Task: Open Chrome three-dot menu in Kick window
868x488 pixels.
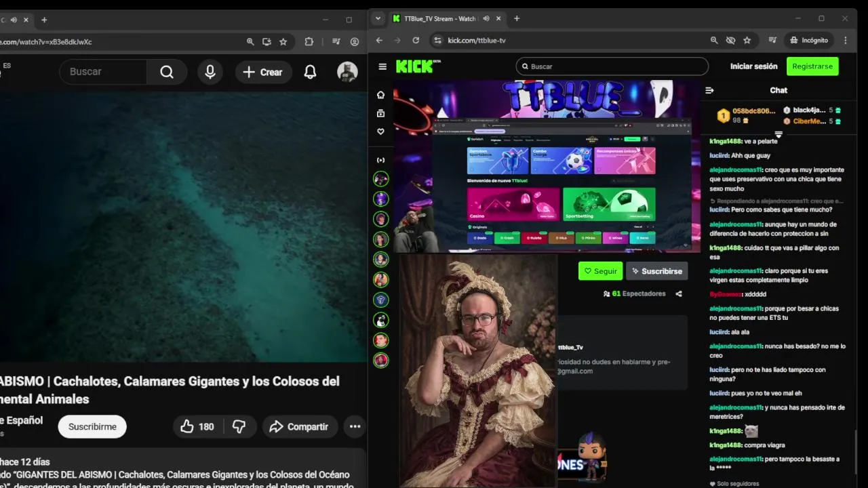Action: tap(845, 40)
